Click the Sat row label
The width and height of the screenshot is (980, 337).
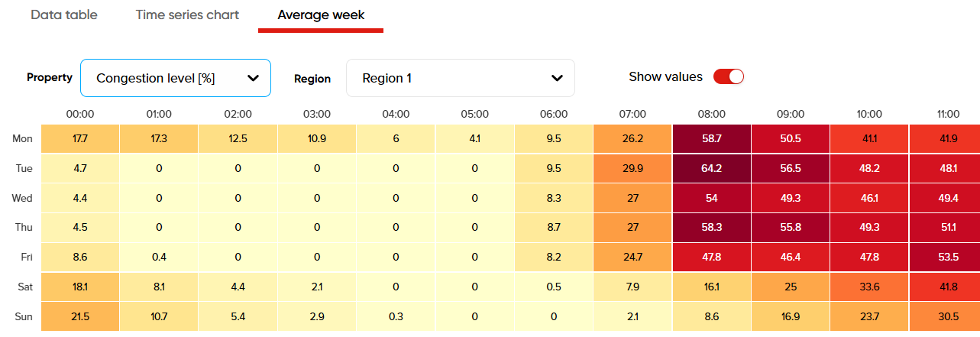tap(22, 287)
